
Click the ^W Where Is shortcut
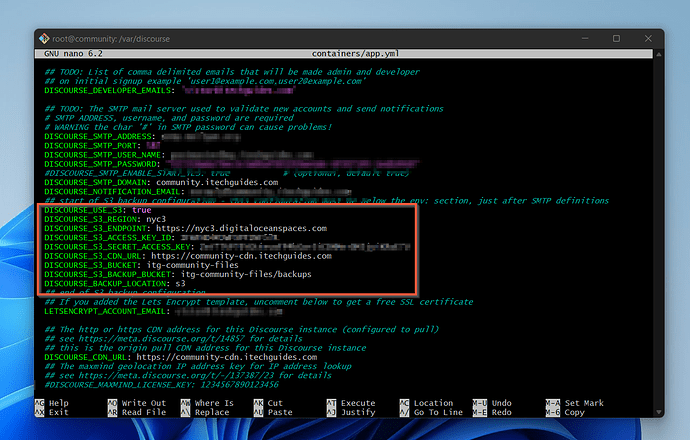[207, 403]
